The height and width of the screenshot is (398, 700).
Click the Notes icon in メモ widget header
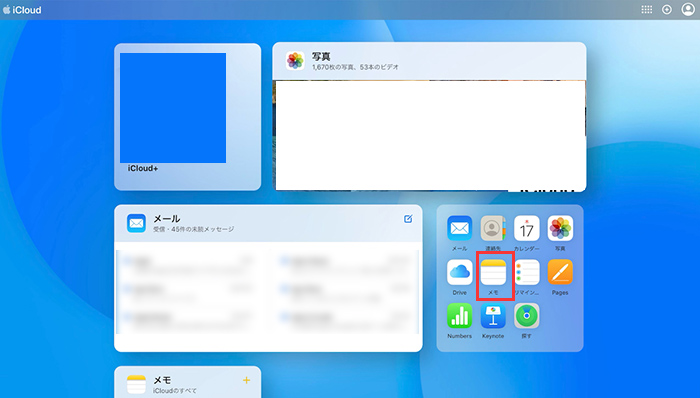pos(136,385)
